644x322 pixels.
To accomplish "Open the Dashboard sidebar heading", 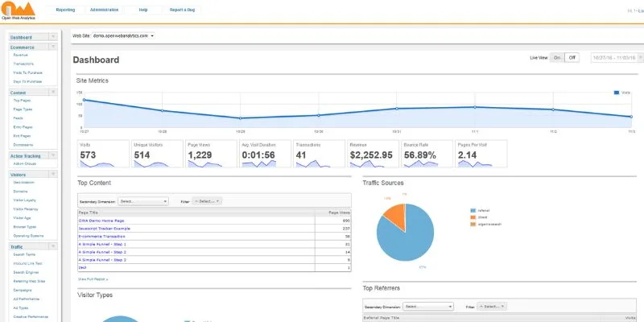I will [x=21, y=37].
